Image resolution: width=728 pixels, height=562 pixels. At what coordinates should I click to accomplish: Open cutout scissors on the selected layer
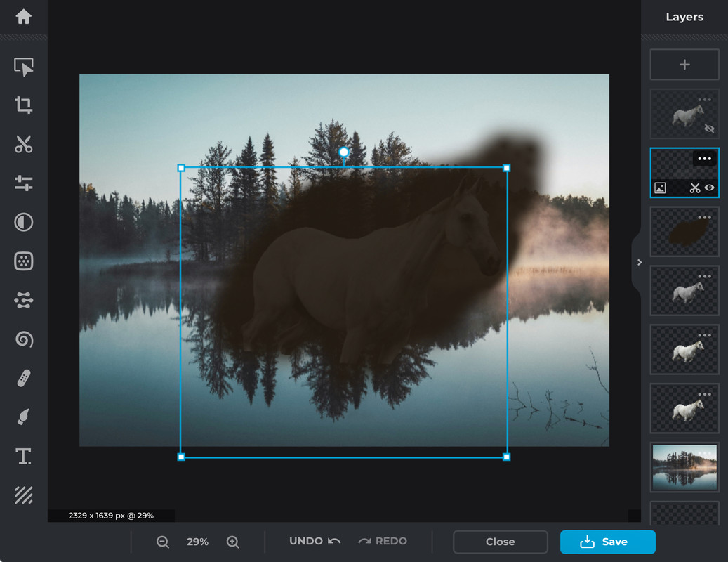pos(694,188)
